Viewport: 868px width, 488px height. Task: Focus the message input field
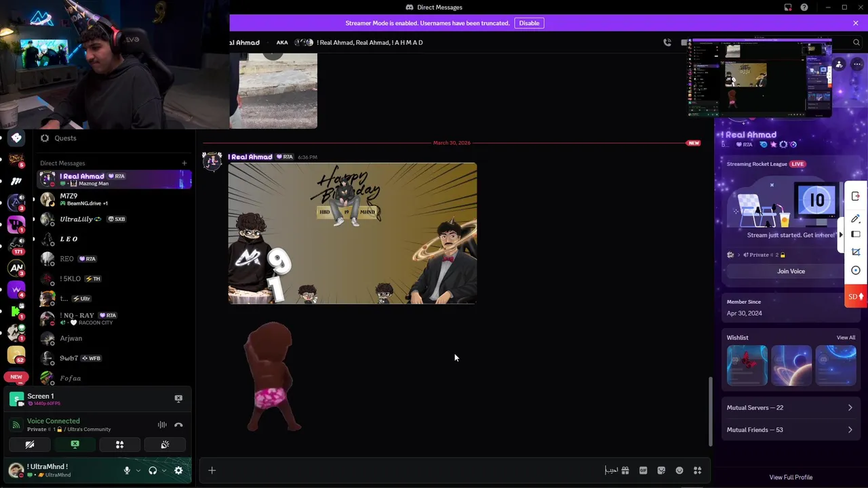410,470
